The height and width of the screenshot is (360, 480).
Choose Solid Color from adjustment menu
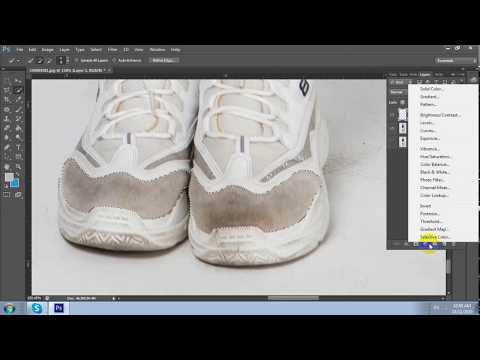click(431, 89)
